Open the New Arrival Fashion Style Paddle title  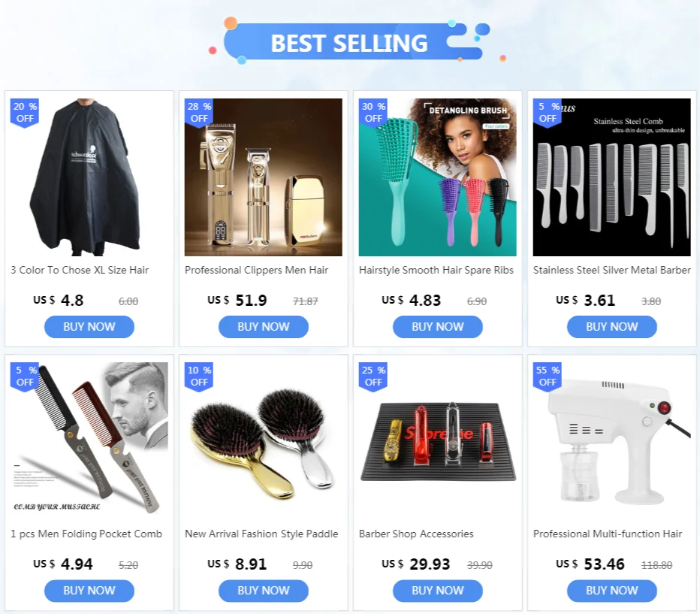[x=261, y=534]
